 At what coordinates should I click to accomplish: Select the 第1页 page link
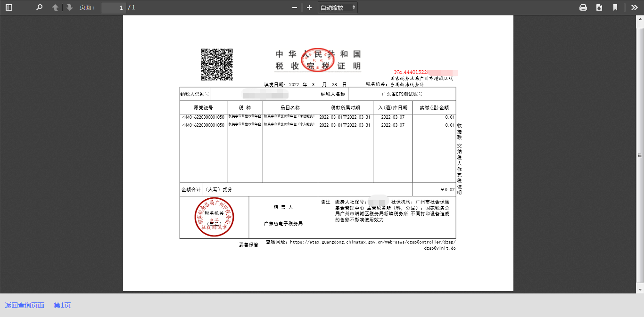pos(62,305)
